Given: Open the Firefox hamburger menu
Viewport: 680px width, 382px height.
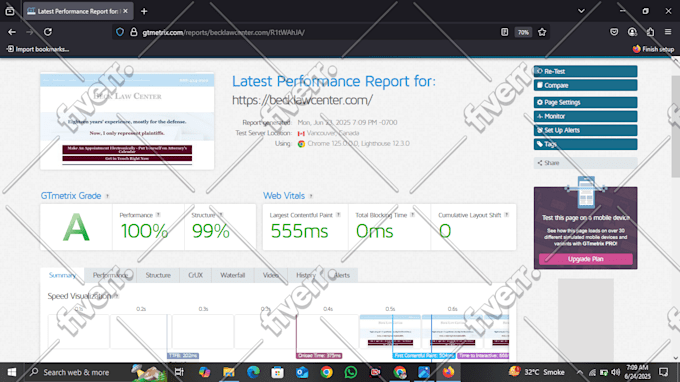Looking at the screenshot, I should pyautogui.click(x=668, y=32).
